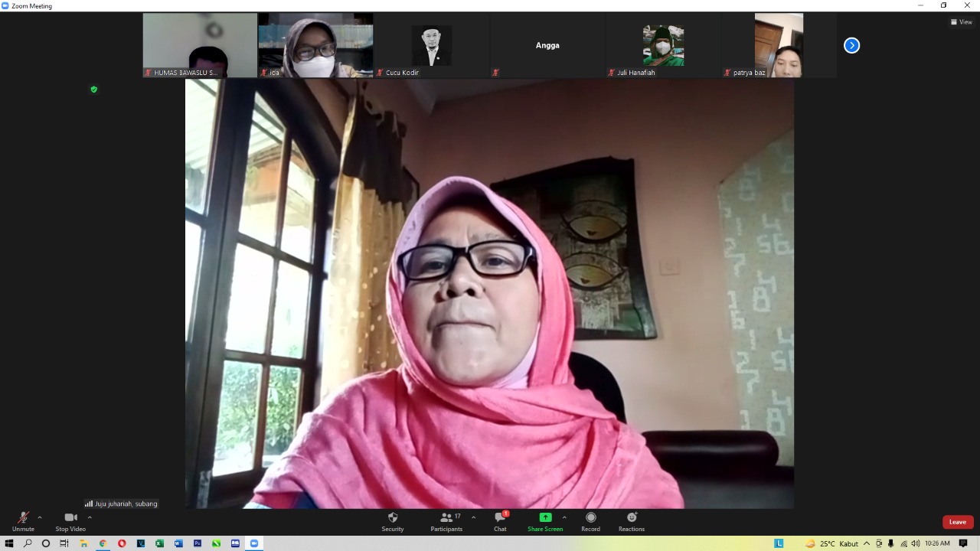This screenshot has height=551, width=980.
Task: Expand video options arrow beside Stop Video
Action: coord(90,517)
